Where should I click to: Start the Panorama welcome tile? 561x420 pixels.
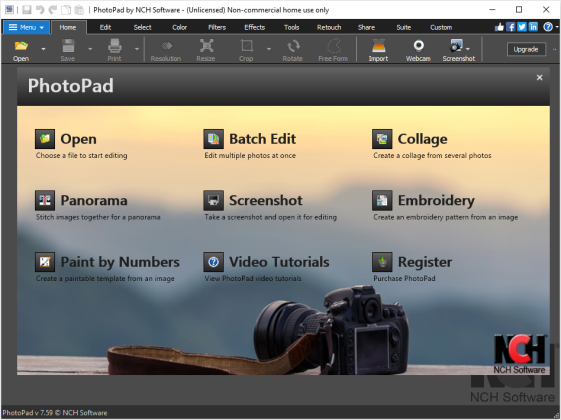click(98, 206)
